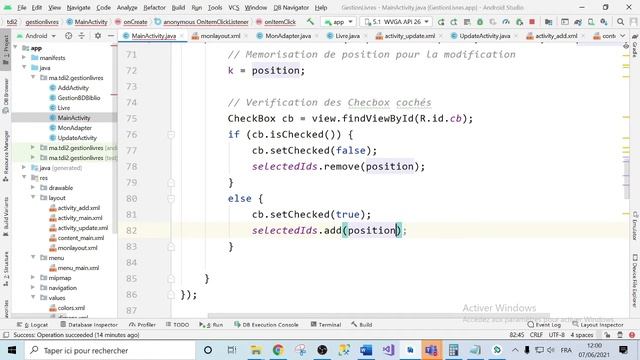Click UTF-8 encoding in status bar

(x=556, y=335)
